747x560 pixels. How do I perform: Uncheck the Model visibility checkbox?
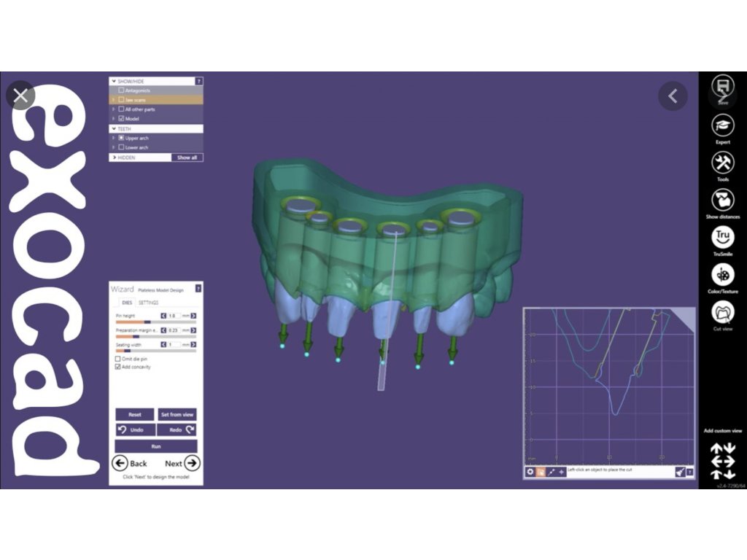[x=121, y=119]
